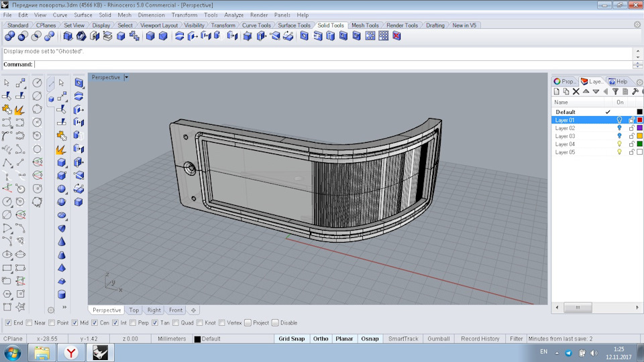This screenshot has width=644, height=362.
Task: Toggle Grid Snap in status bar
Action: 292,339
